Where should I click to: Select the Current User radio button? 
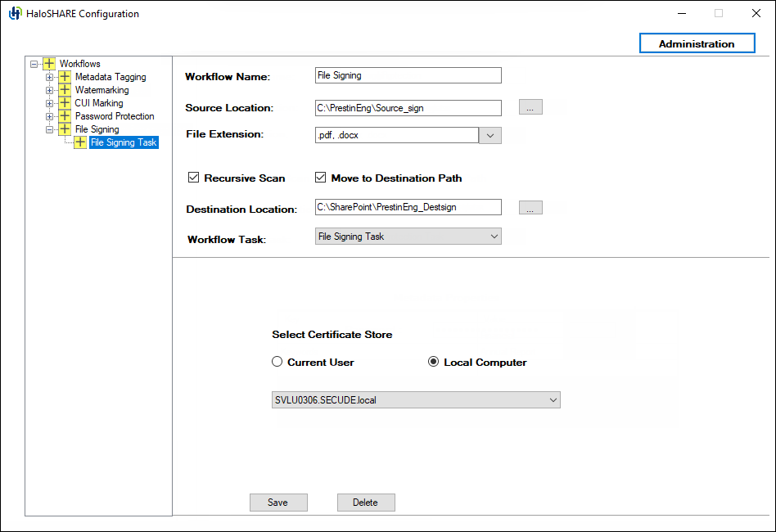[277, 362]
